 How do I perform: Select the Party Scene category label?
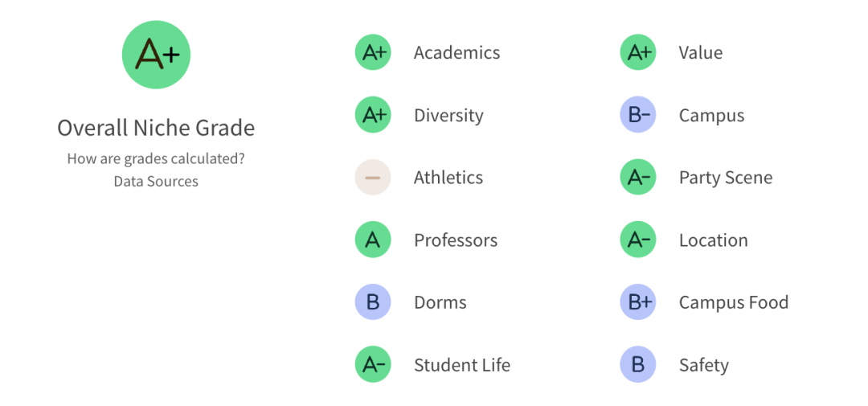point(726,178)
